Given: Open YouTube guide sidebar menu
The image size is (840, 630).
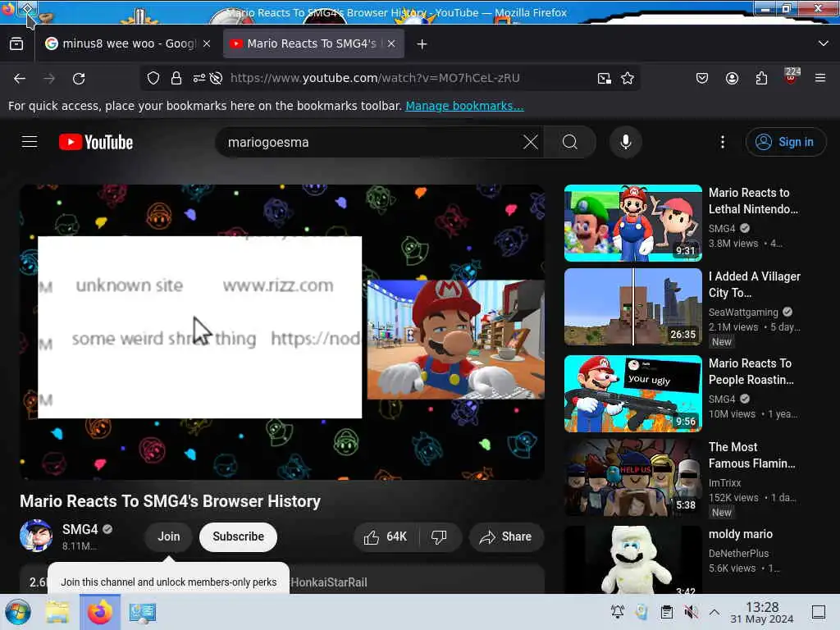Looking at the screenshot, I should pyautogui.click(x=30, y=142).
